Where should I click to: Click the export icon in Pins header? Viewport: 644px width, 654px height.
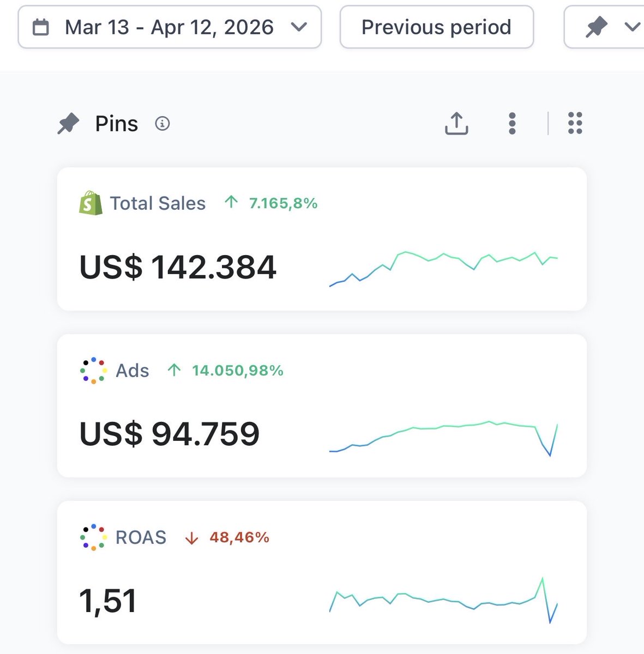tap(457, 123)
